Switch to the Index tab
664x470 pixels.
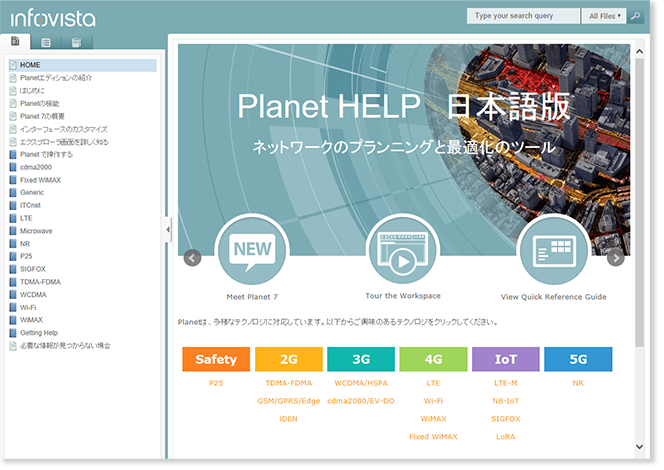[46, 42]
